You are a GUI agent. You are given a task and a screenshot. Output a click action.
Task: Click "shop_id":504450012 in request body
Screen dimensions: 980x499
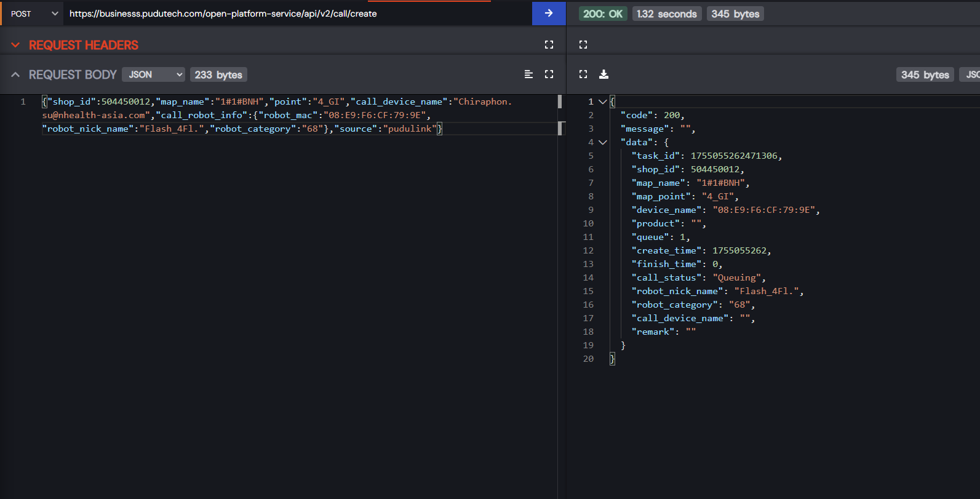98,102
